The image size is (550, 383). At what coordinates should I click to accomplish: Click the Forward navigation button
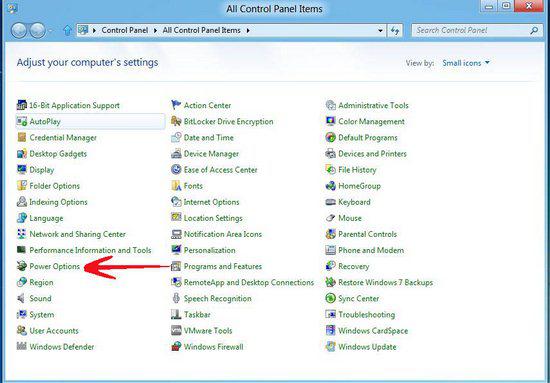point(38,31)
